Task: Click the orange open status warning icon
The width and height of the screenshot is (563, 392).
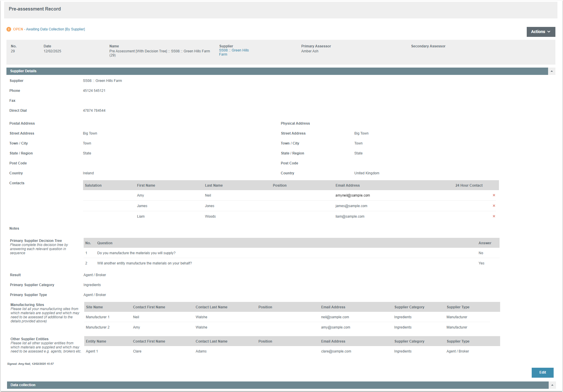Action: (x=9, y=29)
